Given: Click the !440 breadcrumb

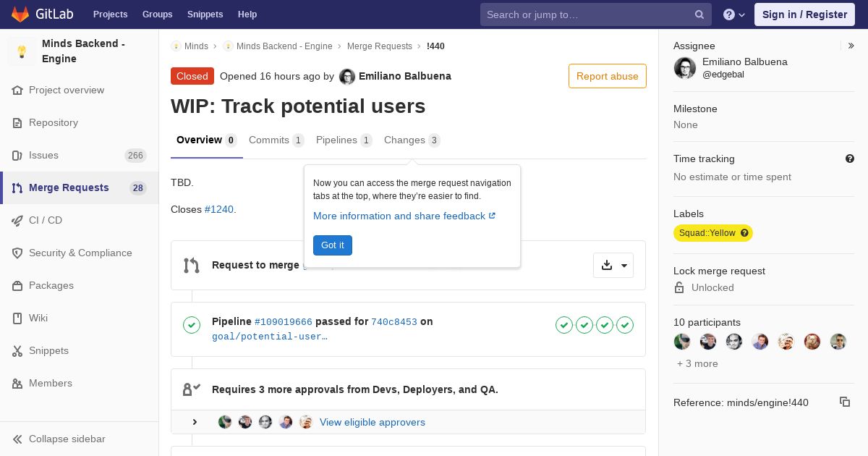Looking at the screenshot, I should (x=435, y=46).
